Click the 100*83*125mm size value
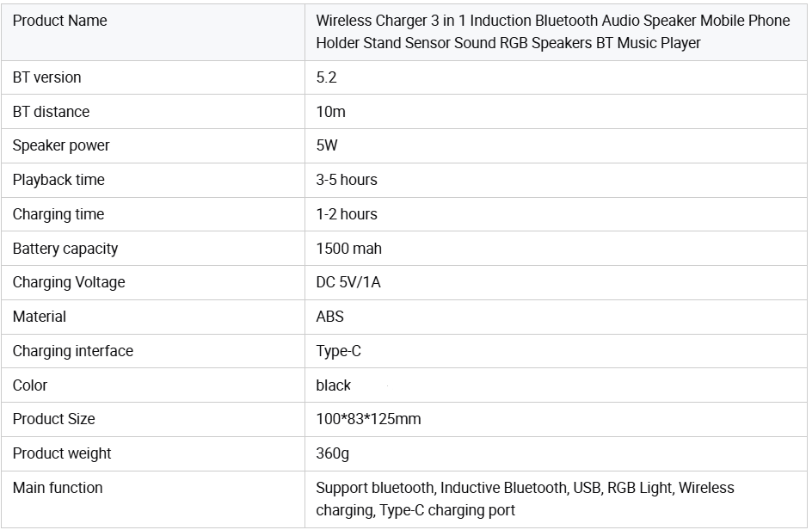This screenshot has width=812, height=530. point(368,419)
